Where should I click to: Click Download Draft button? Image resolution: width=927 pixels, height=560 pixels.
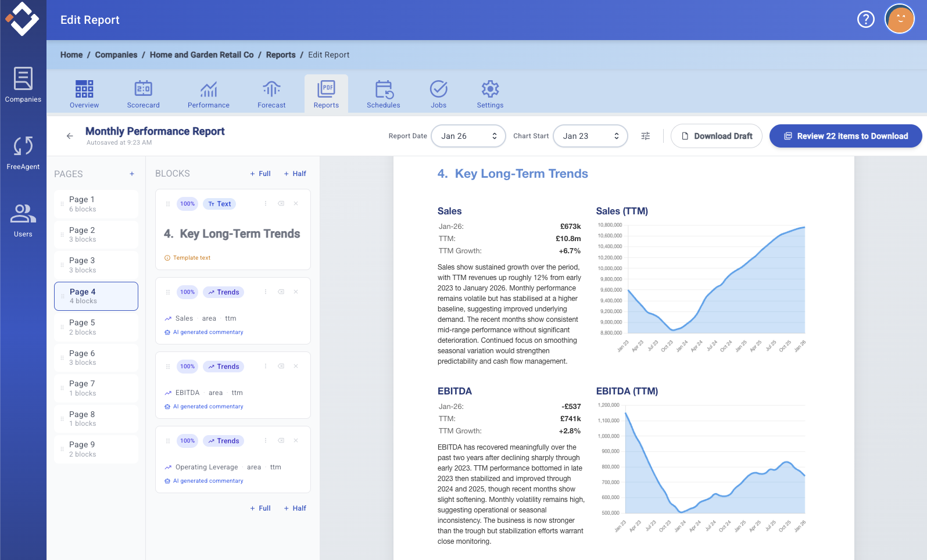pos(717,136)
